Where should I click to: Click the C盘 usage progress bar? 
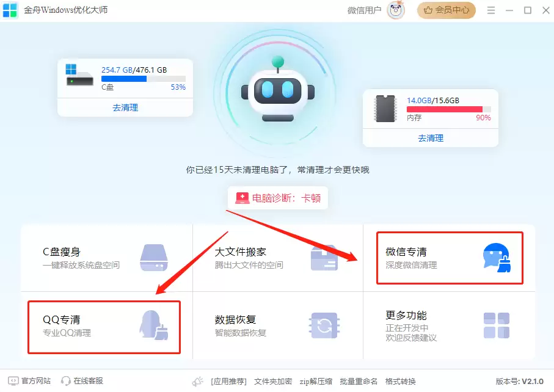[143, 79]
